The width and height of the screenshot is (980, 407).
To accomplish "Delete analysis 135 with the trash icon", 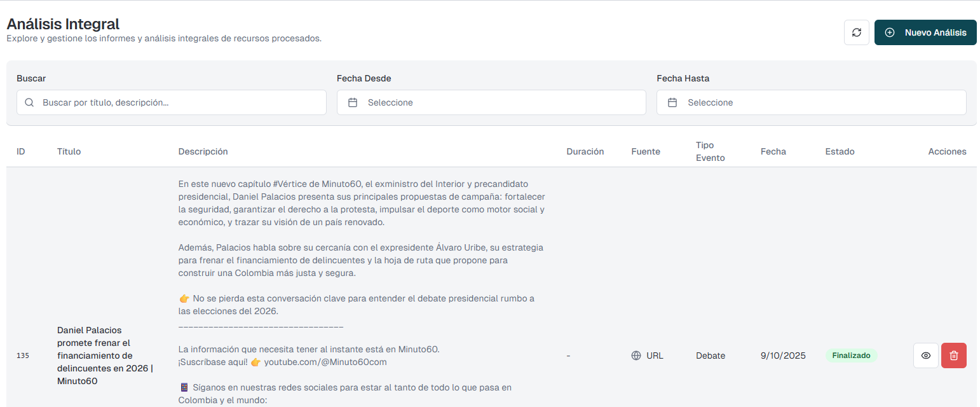I will [953, 355].
